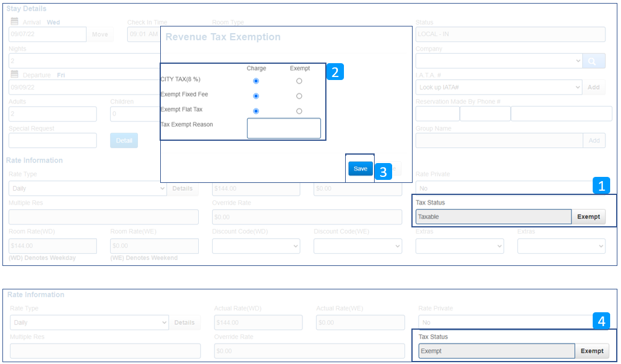Click Add button next to IATA lookup

click(x=593, y=87)
